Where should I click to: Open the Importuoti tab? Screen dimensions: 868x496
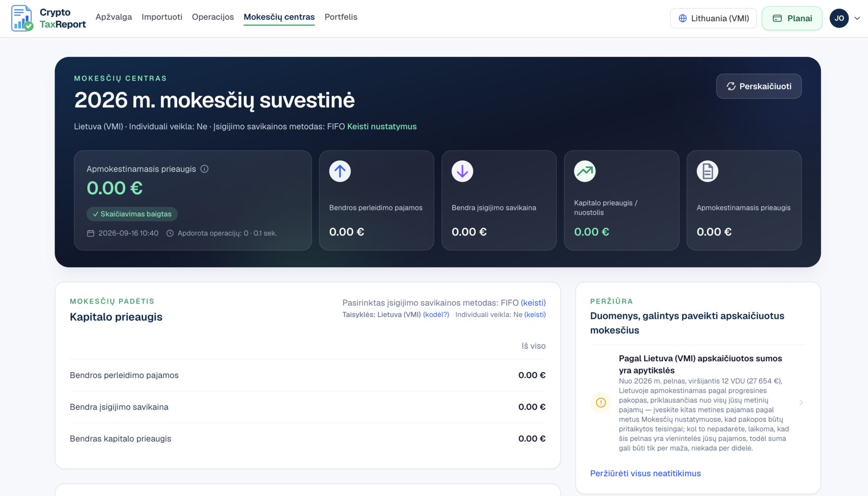(x=162, y=17)
